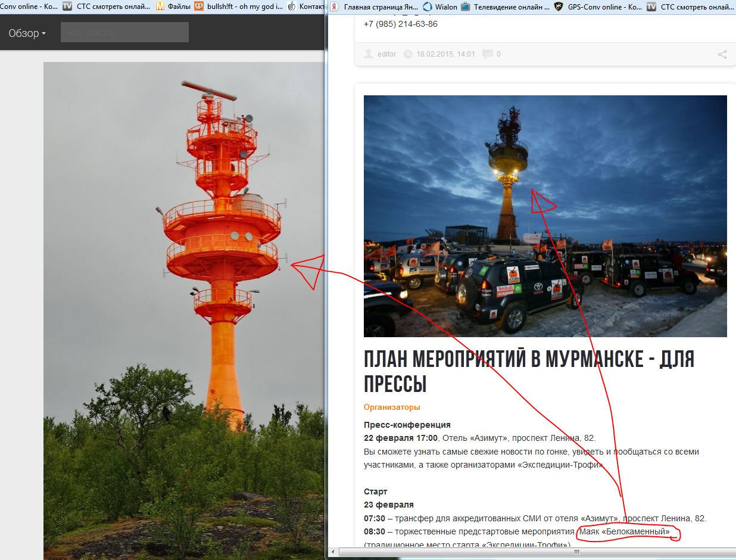736x560 pixels.
Task: Click the horizontal scrollbar left arrow
Action: (x=333, y=552)
